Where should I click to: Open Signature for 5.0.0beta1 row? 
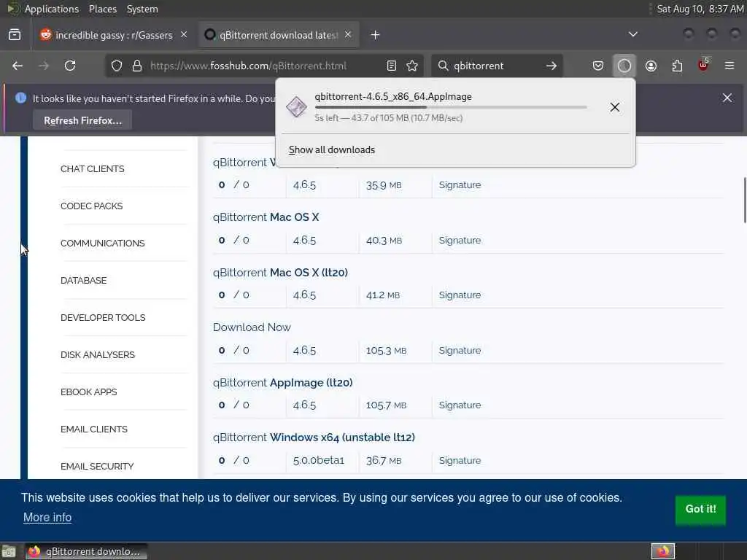(x=460, y=461)
